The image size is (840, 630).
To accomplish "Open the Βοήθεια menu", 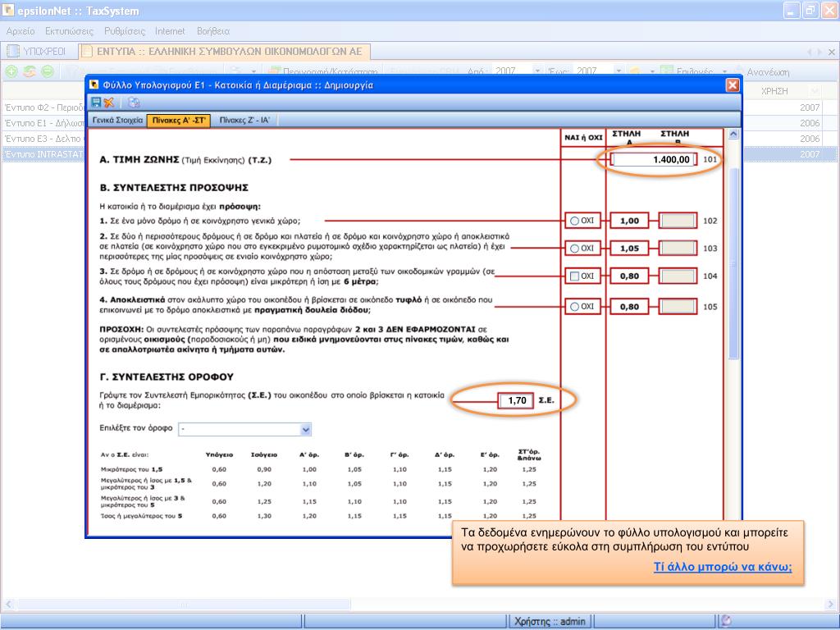I will point(213,31).
